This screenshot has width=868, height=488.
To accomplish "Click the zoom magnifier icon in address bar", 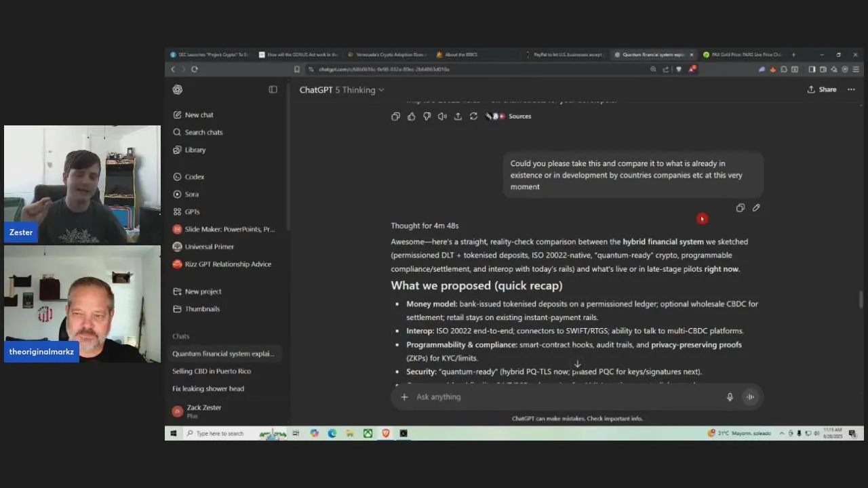I will pos(653,69).
